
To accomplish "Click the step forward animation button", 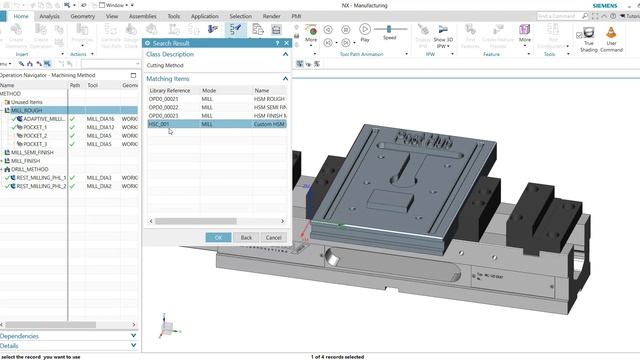I will click(x=345, y=42).
